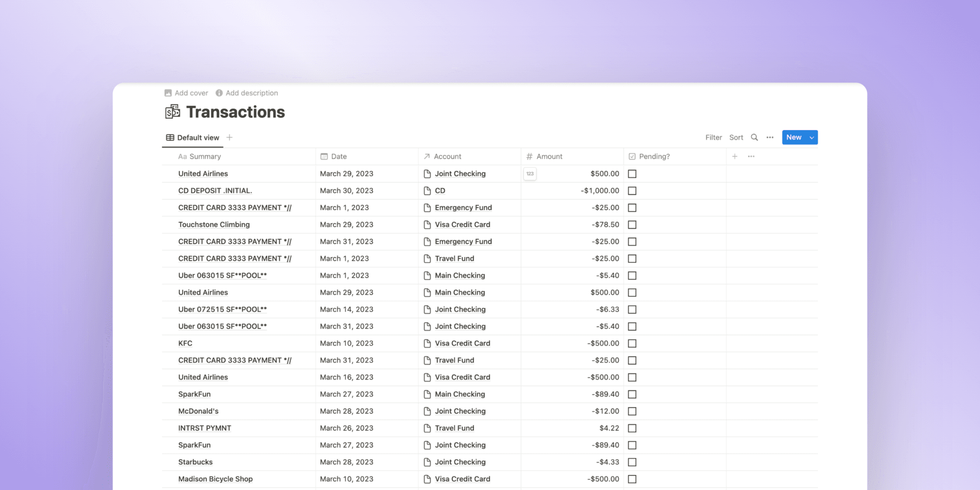Click the table icon next to Default view
Image resolution: width=980 pixels, height=490 pixels.
click(x=169, y=137)
